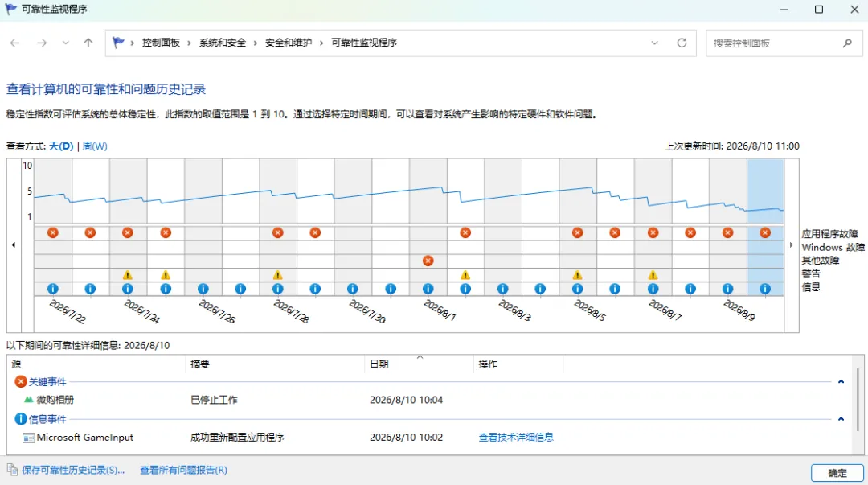Click the warning triangle for 2026/7/28
868x485 pixels.
(278, 275)
